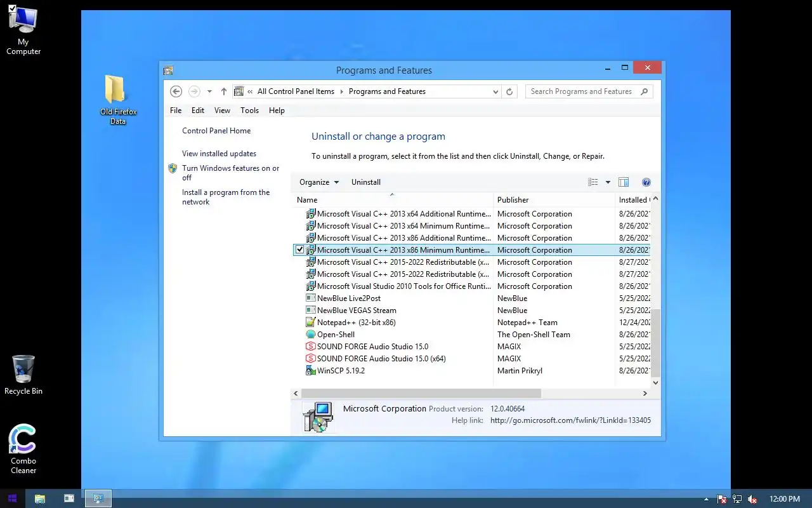This screenshot has height=508, width=812.
Task: Click Turn Windows features on or off
Action: 230,173
